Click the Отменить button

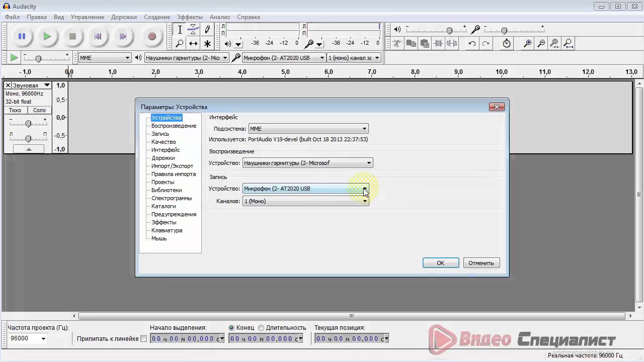(x=481, y=263)
